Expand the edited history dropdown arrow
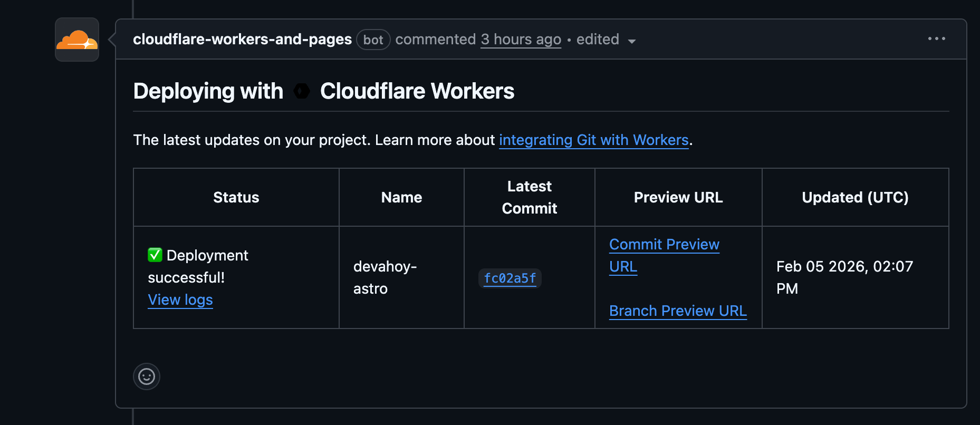The width and height of the screenshot is (980, 425). pyautogui.click(x=632, y=41)
